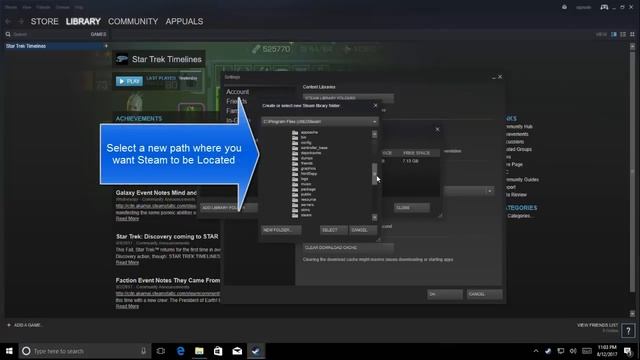Screen dimensions: 640x360
Task: Select the skins folder
Action: [305, 210]
